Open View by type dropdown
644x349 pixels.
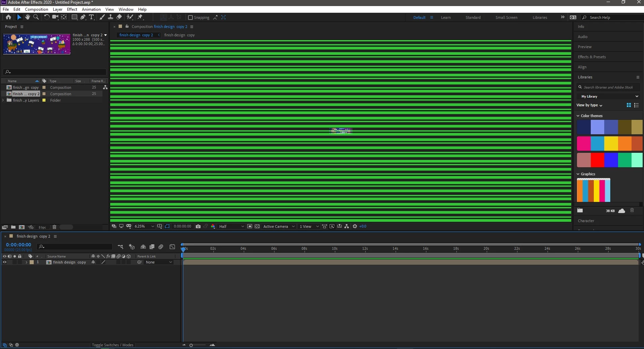click(589, 105)
